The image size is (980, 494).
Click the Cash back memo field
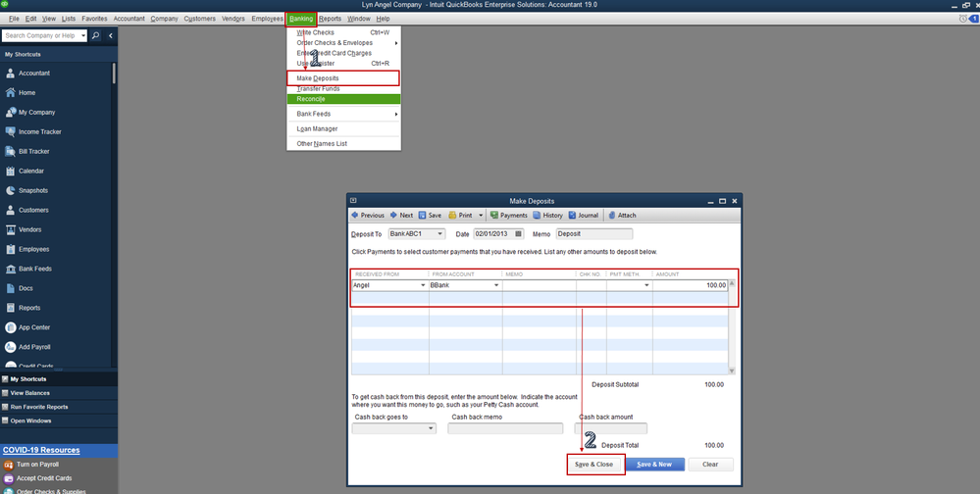[505, 428]
